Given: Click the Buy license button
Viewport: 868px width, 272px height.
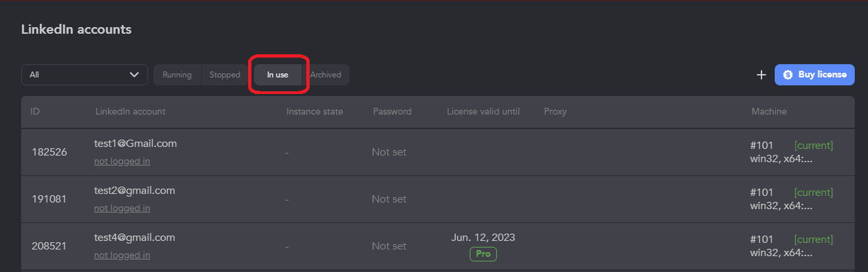Looking at the screenshot, I should click(814, 75).
